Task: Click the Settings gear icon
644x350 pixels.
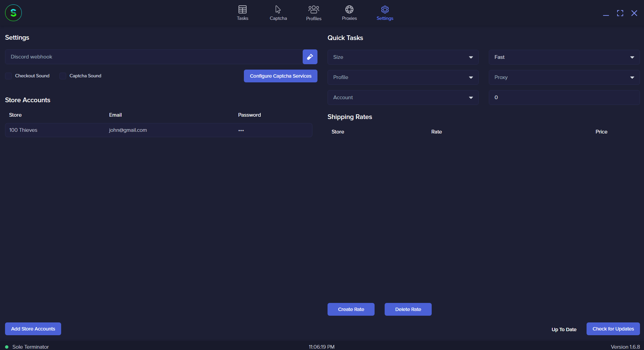Action: coord(385,10)
